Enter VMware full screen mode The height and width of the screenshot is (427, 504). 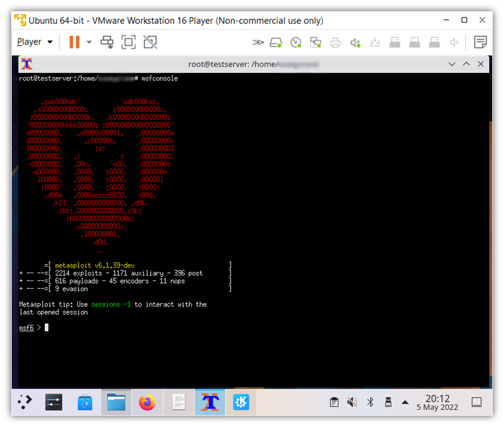pos(128,42)
